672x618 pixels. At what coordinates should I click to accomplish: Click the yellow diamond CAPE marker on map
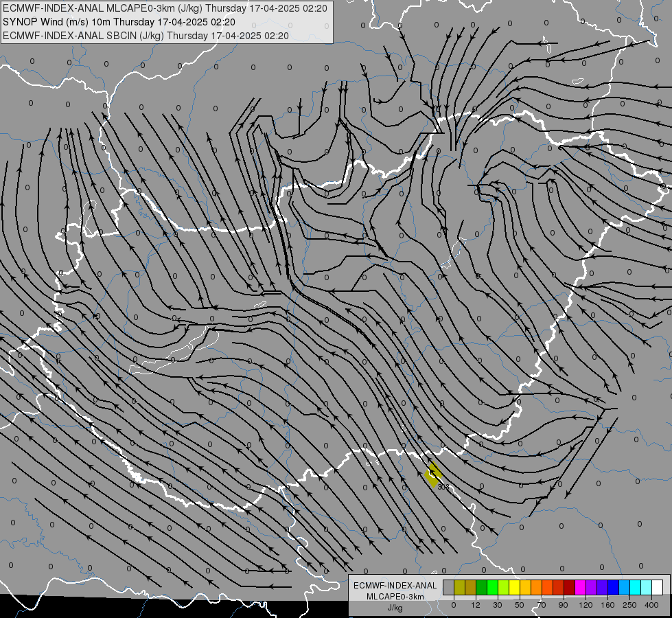[433, 474]
